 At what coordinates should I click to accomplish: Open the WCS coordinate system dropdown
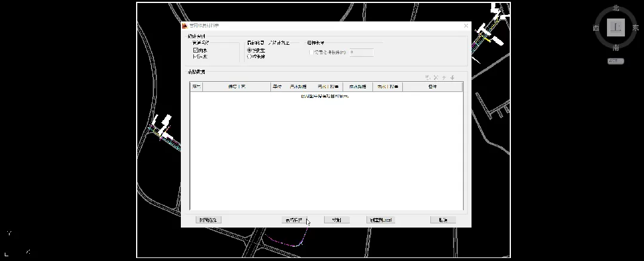[x=616, y=61]
